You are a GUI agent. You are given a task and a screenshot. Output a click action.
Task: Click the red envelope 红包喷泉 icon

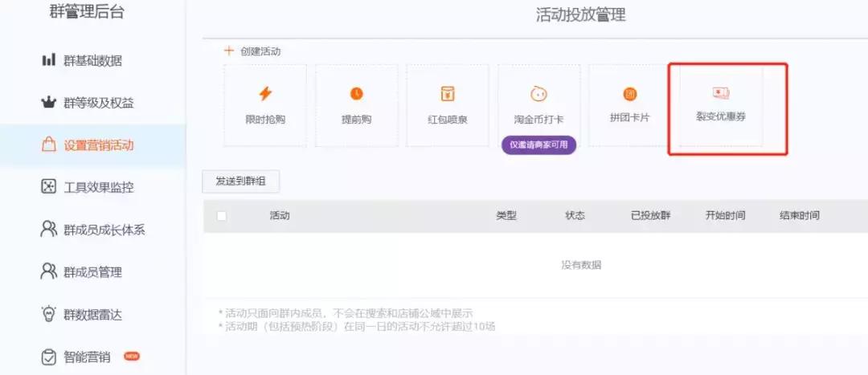click(448, 93)
